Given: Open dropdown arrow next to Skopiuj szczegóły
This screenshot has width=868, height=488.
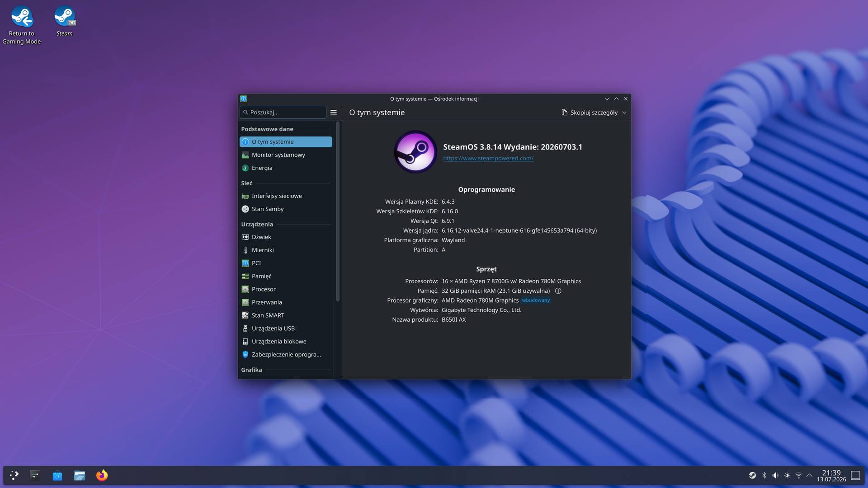Looking at the screenshot, I should coord(624,113).
